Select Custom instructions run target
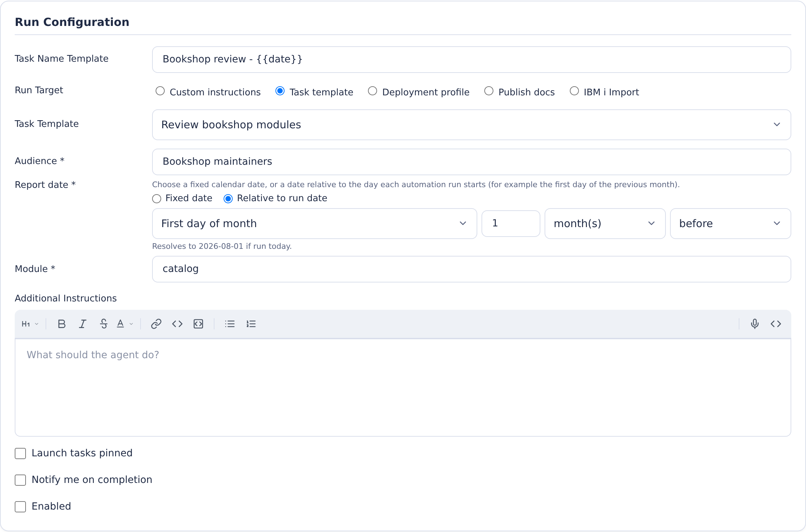 (160, 91)
